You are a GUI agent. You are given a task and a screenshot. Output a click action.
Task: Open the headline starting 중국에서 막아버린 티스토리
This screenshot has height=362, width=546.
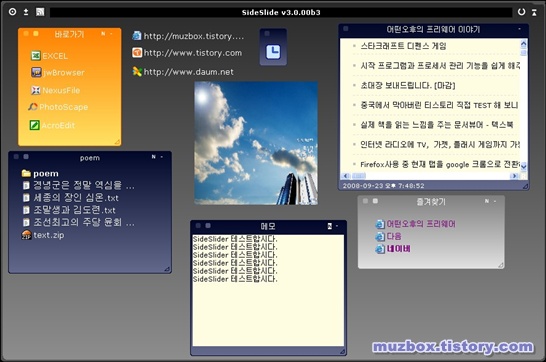coord(439,105)
